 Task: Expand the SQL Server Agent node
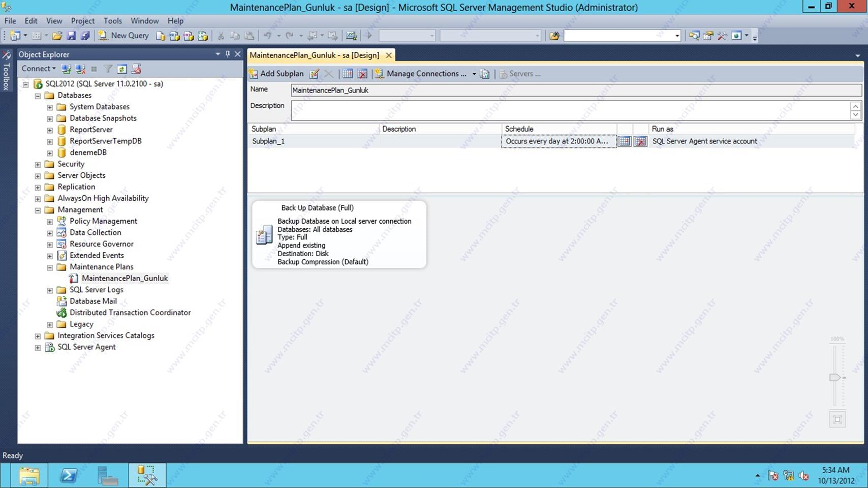point(38,348)
